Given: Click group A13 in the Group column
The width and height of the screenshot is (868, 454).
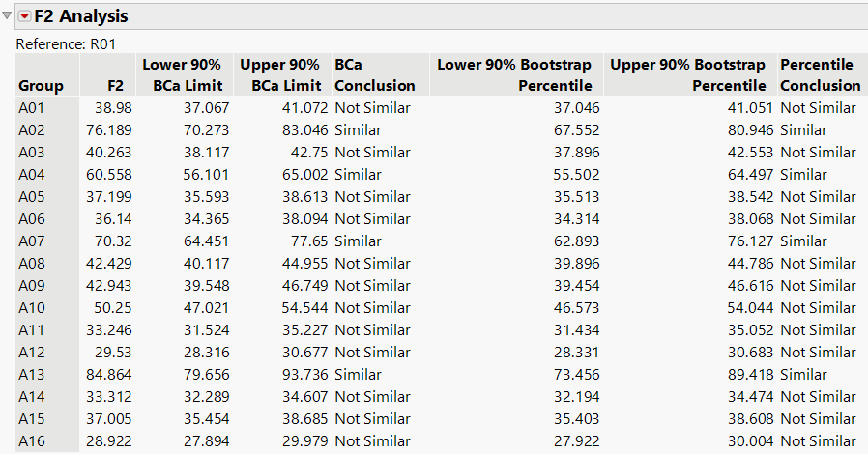Looking at the screenshot, I should (x=32, y=375).
